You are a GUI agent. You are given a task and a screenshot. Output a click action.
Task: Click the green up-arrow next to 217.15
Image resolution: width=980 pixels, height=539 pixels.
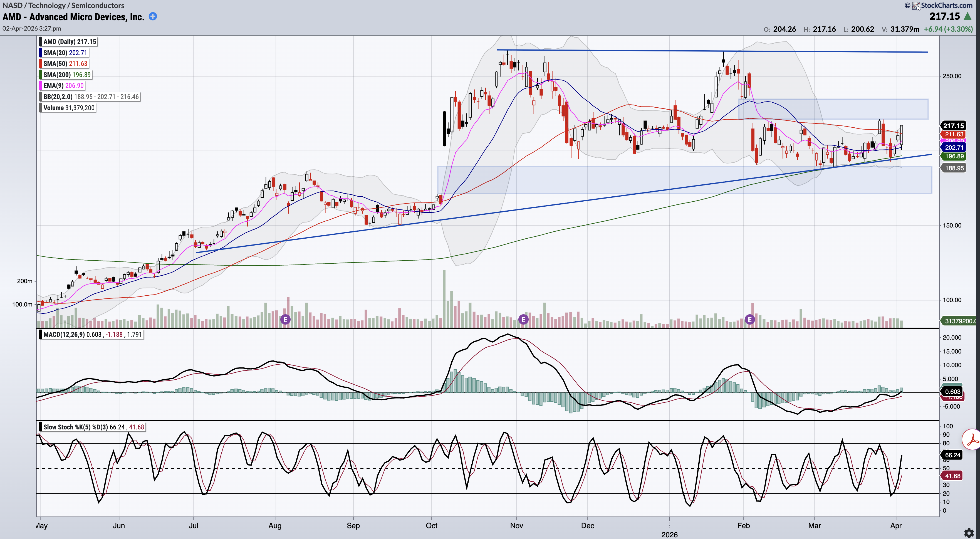point(967,16)
